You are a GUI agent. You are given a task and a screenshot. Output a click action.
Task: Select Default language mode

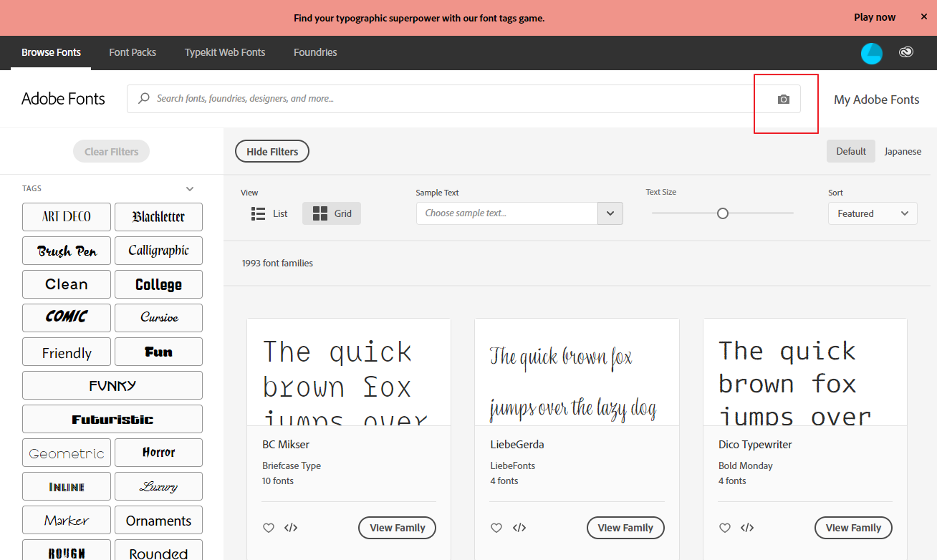point(851,151)
